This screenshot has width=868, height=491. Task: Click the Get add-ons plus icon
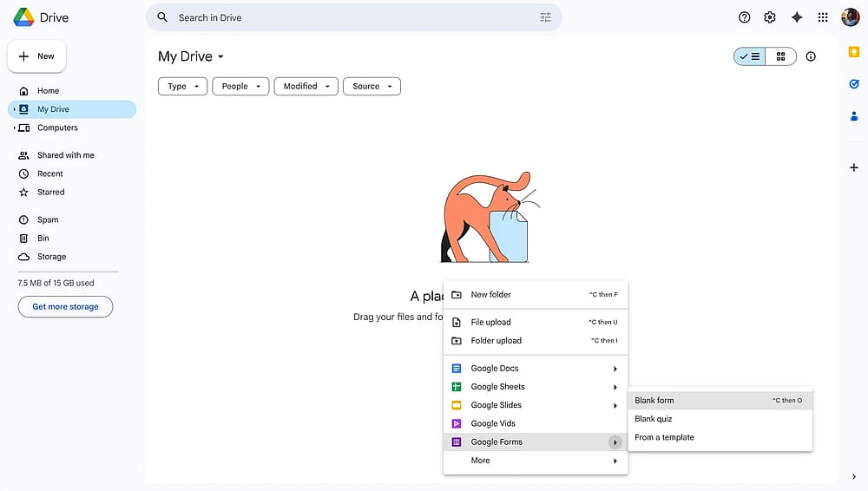coord(853,167)
